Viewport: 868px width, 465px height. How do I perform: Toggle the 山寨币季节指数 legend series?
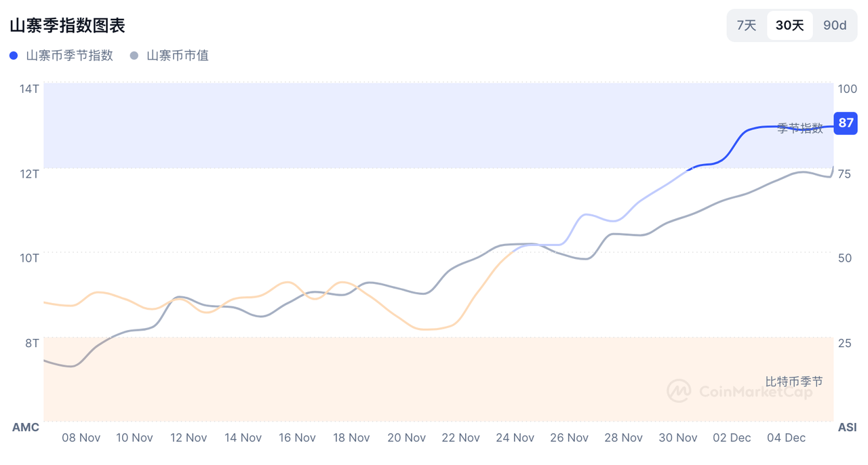click(x=69, y=56)
